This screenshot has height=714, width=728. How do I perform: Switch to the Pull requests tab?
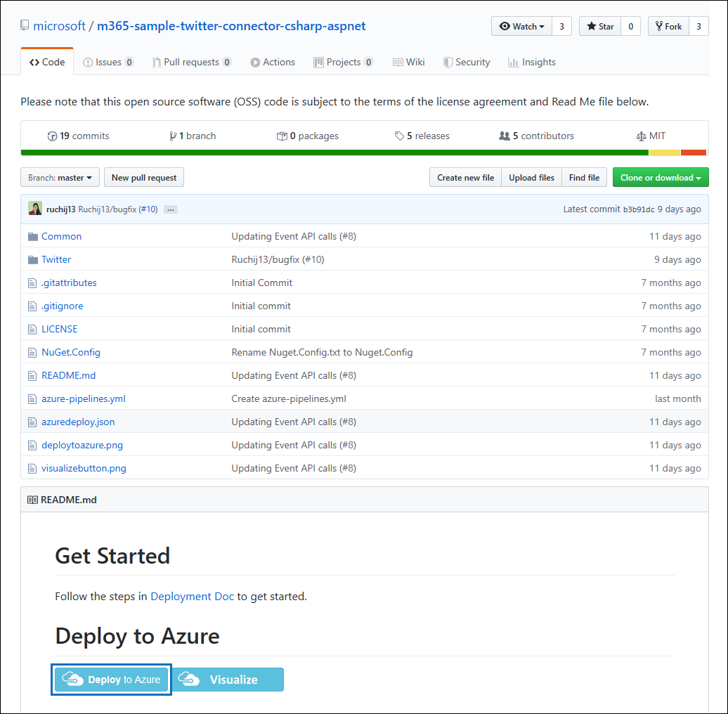[191, 62]
